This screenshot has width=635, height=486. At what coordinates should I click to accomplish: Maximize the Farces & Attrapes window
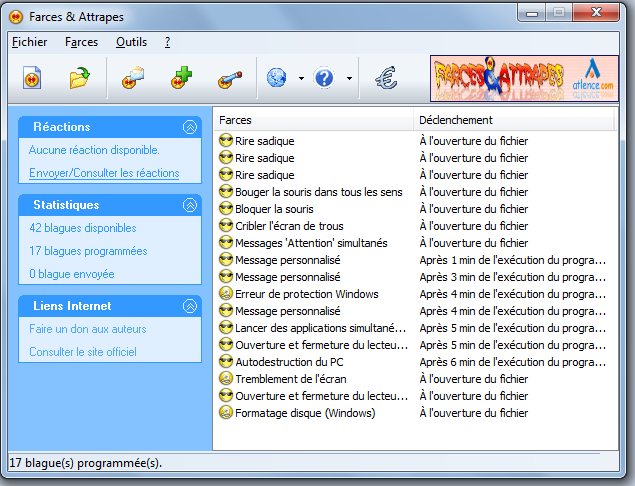point(559,13)
